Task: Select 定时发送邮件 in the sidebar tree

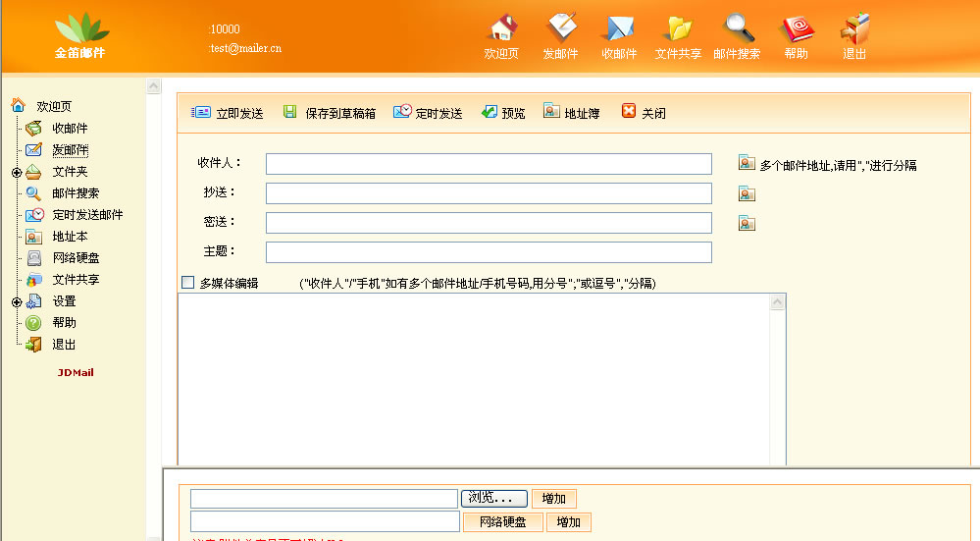Action: point(87,215)
